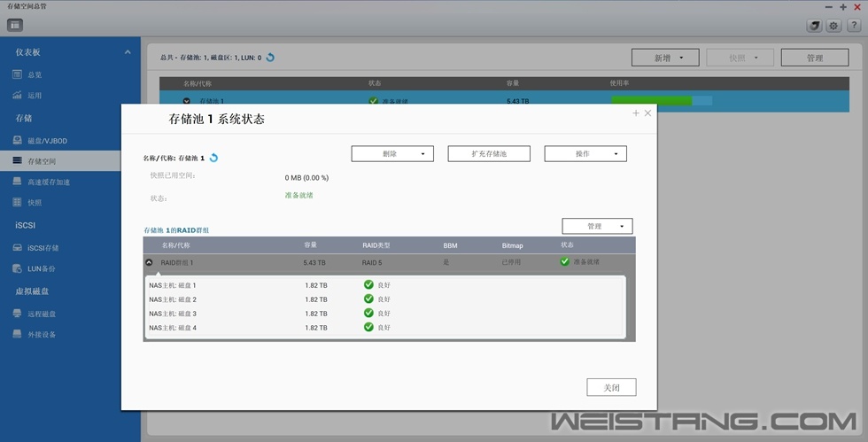Viewport: 868px width, 442px height.
Task: Click the 扩充存储池 button
Action: (489, 154)
